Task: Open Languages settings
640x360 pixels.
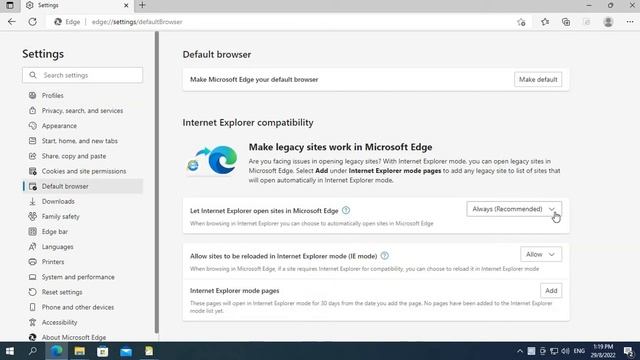Action: pyautogui.click(x=83, y=247)
